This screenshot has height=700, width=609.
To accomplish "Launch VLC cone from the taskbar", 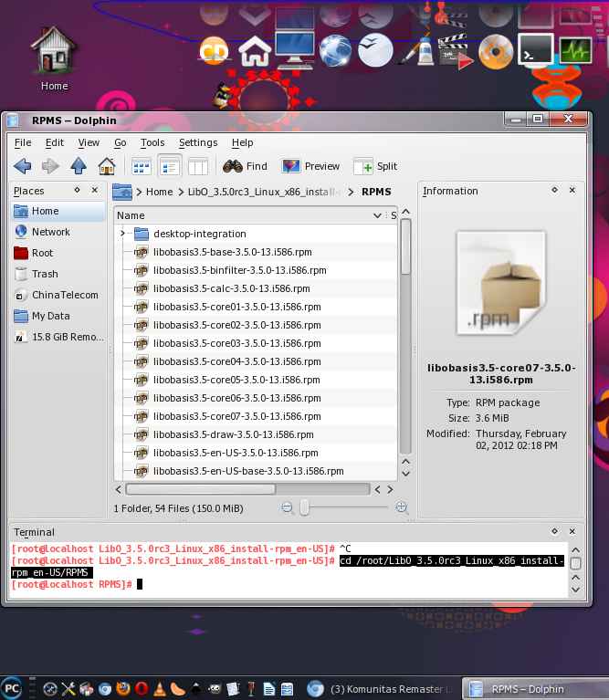I will tap(160, 689).
